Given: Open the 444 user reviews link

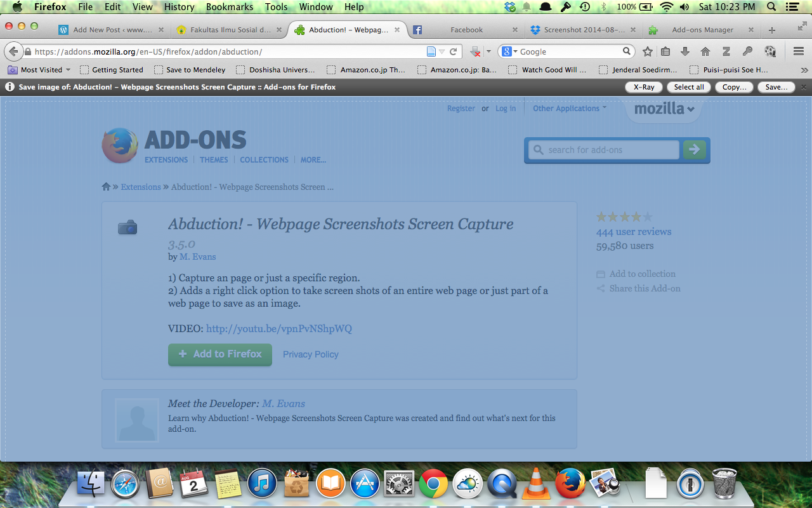Looking at the screenshot, I should coord(633,232).
